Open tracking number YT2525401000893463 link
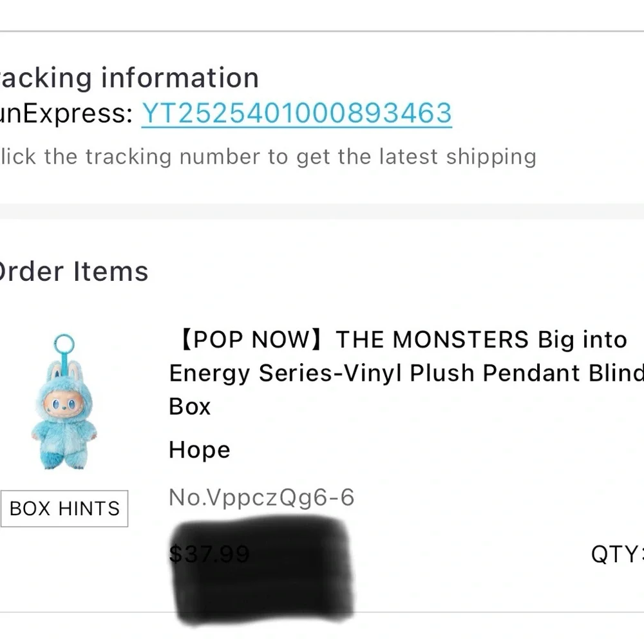This screenshot has height=644, width=644. (x=296, y=114)
